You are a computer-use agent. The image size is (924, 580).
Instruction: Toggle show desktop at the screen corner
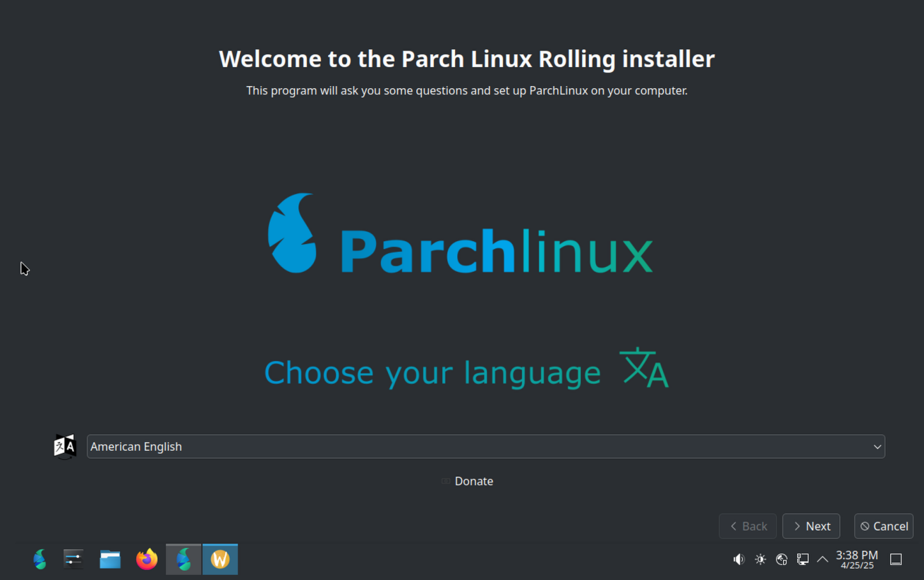point(896,559)
